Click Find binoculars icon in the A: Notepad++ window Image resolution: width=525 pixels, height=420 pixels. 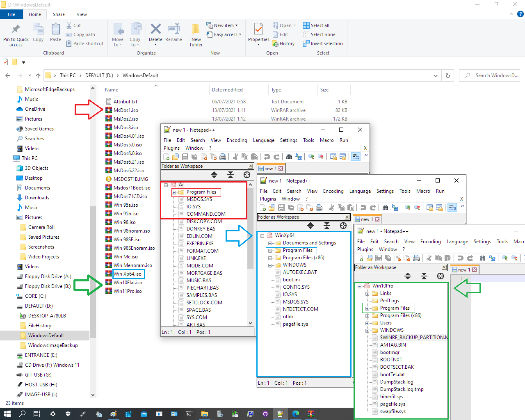[x=289, y=157]
